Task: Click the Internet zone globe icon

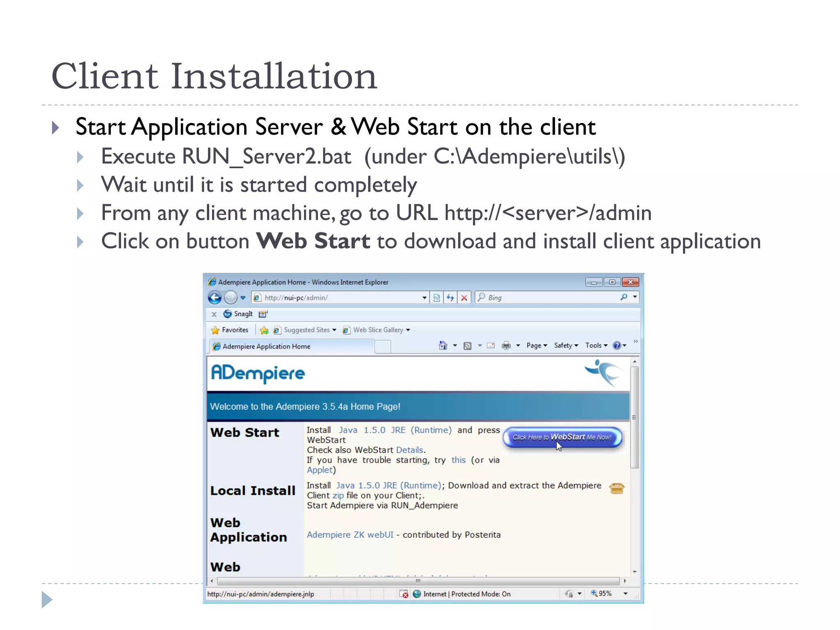Action: point(417,594)
